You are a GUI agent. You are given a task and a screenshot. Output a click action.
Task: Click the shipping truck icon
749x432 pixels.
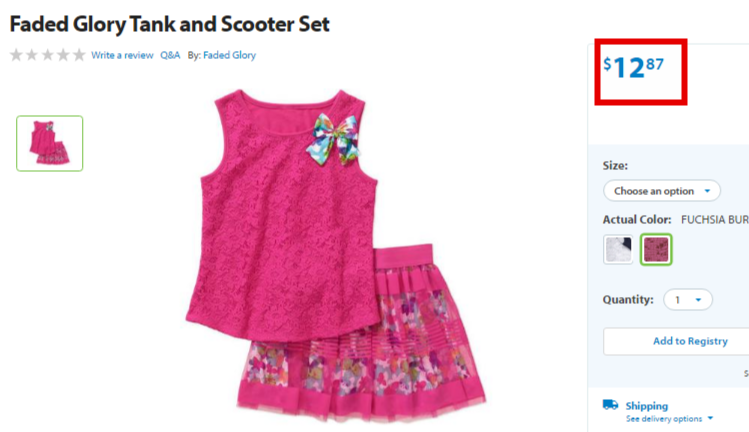(610, 405)
